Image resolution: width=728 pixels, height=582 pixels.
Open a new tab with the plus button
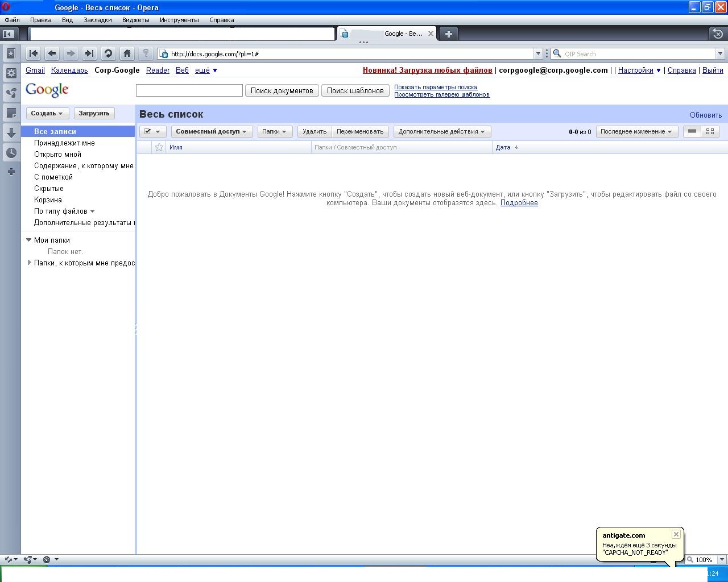pyautogui.click(x=448, y=34)
